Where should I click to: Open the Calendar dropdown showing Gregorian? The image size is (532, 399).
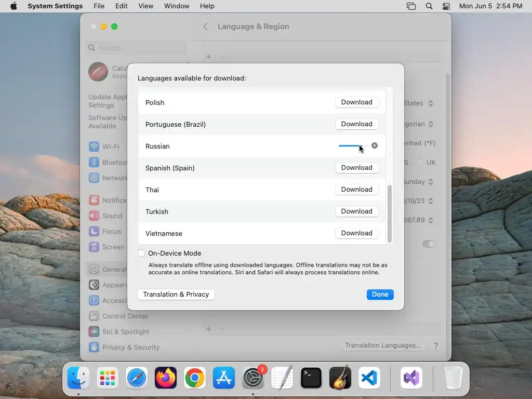[419, 124]
